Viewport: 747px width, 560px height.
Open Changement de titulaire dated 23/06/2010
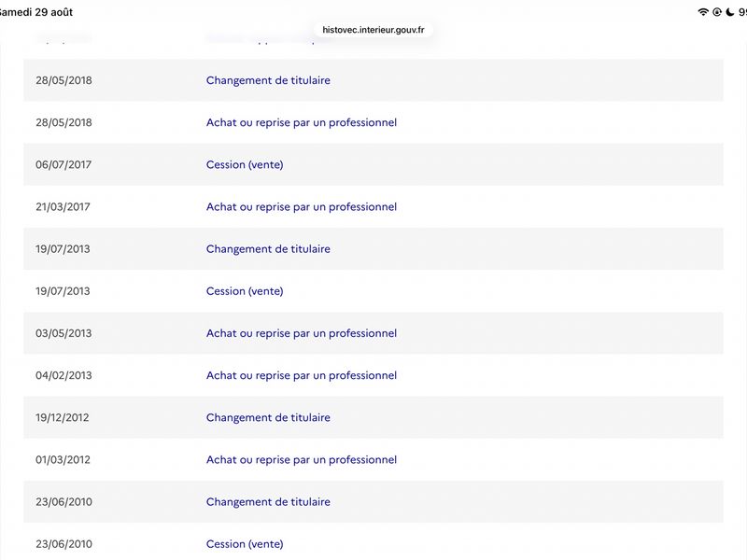coord(268,501)
